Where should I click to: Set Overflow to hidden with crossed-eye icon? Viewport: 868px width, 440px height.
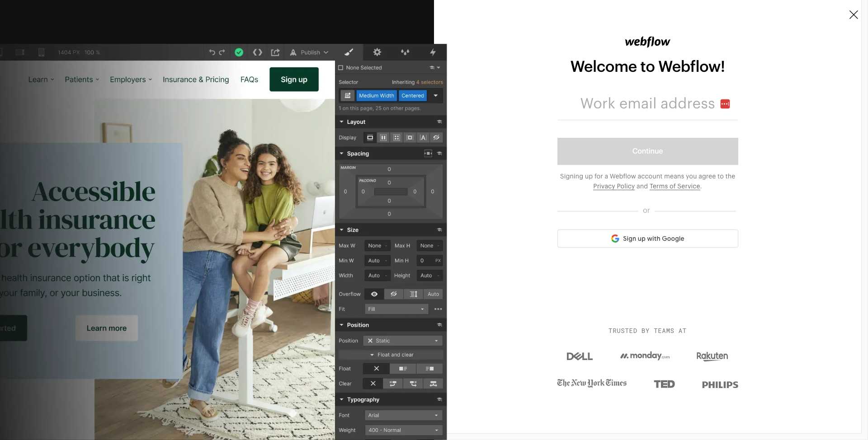click(393, 294)
